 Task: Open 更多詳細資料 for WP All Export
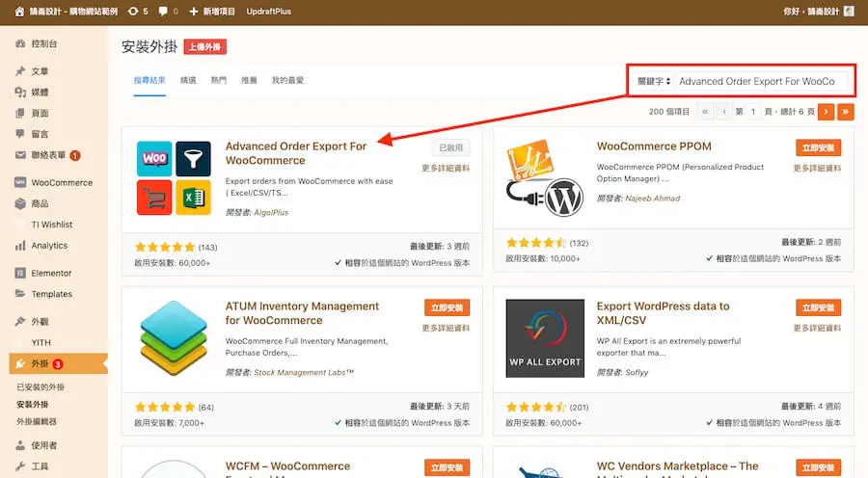coord(817,328)
